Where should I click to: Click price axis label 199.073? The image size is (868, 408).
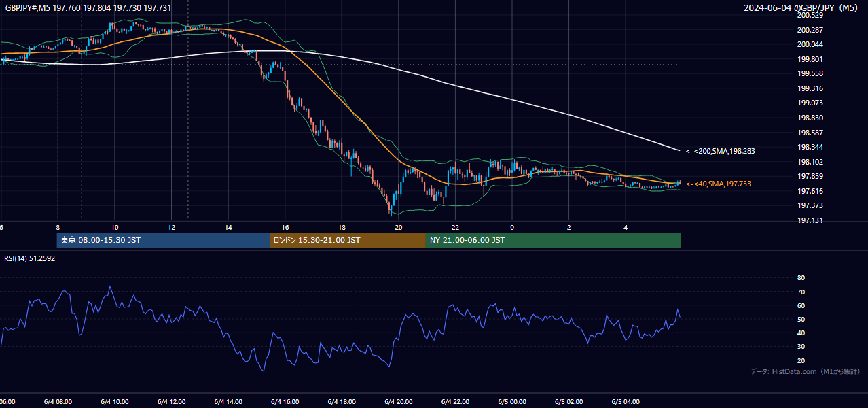click(810, 103)
